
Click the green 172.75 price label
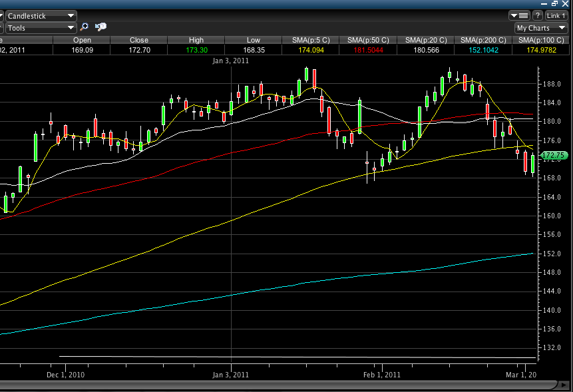coord(554,155)
